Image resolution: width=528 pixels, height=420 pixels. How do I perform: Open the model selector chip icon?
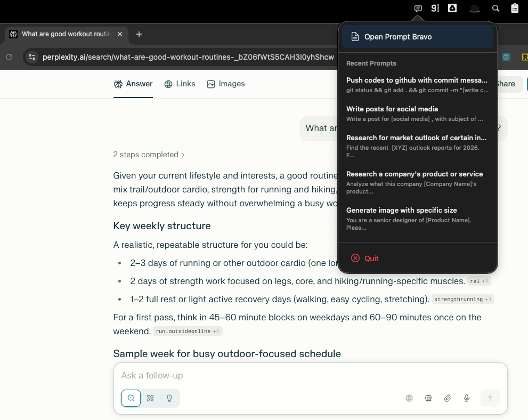[428, 398]
